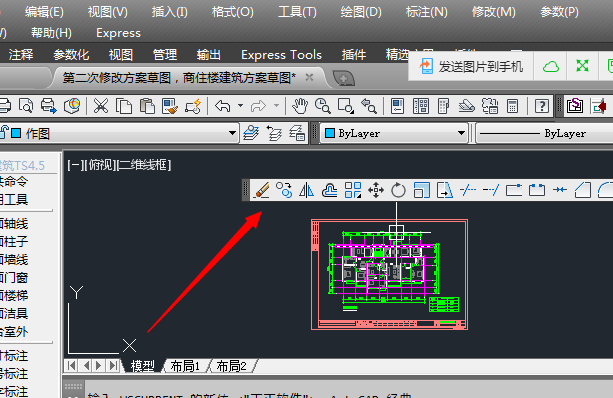
Task: Open the Tool Palettes window icon
Action: [444, 106]
